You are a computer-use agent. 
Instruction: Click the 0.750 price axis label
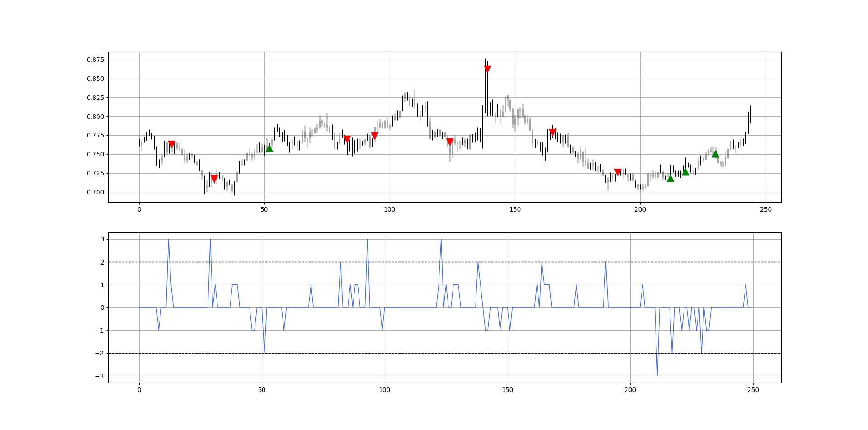(95, 154)
